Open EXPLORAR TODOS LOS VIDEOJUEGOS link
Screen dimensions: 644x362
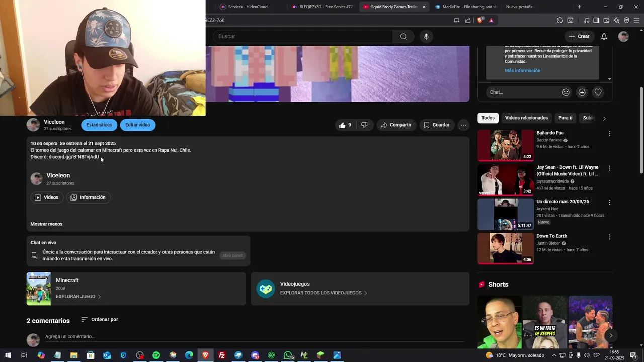pos(324,293)
